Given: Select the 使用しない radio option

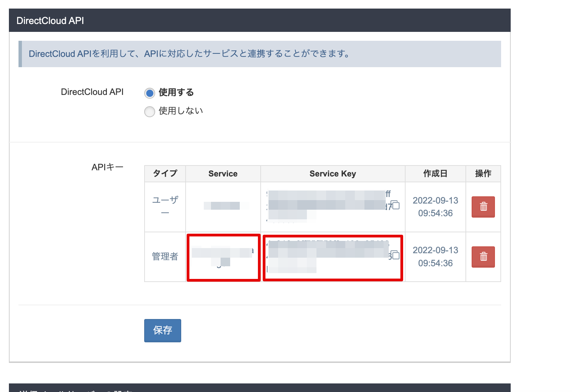Looking at the screenshot, I should [x=150, y=111].
